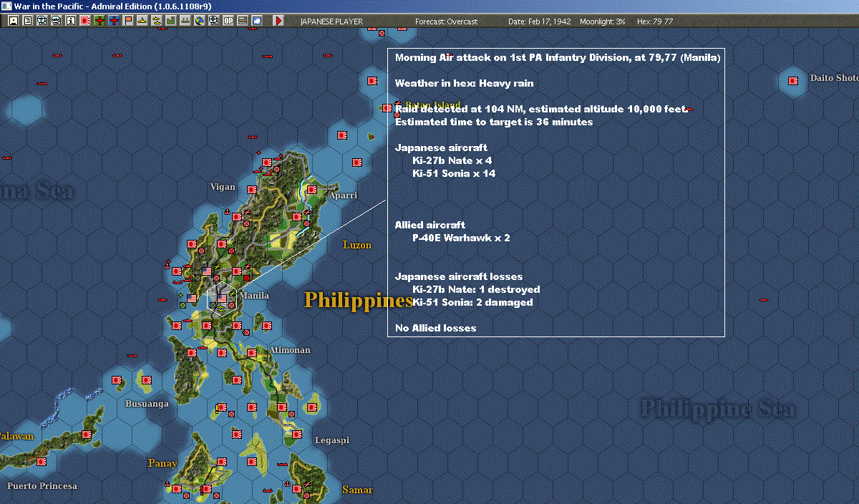Click the red play-arrow end turn button
The height and width of the screenshot is (504, 859).
click(x=278, y=21)
